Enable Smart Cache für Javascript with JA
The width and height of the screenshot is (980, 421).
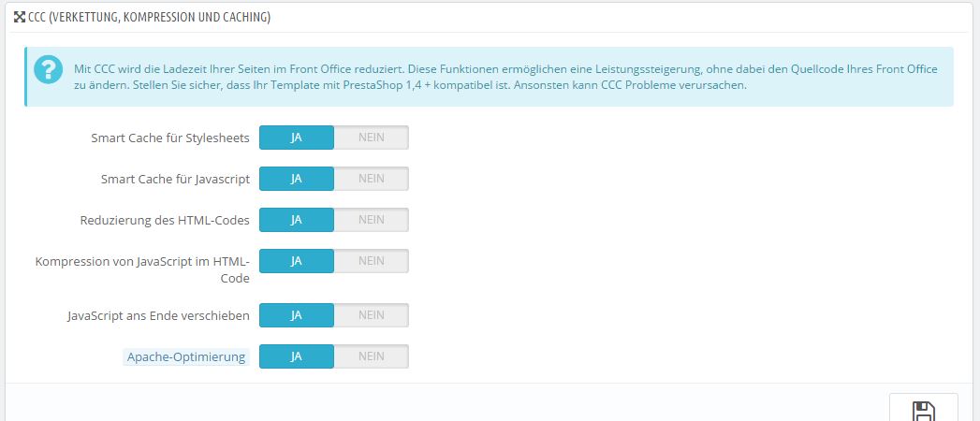296,179
